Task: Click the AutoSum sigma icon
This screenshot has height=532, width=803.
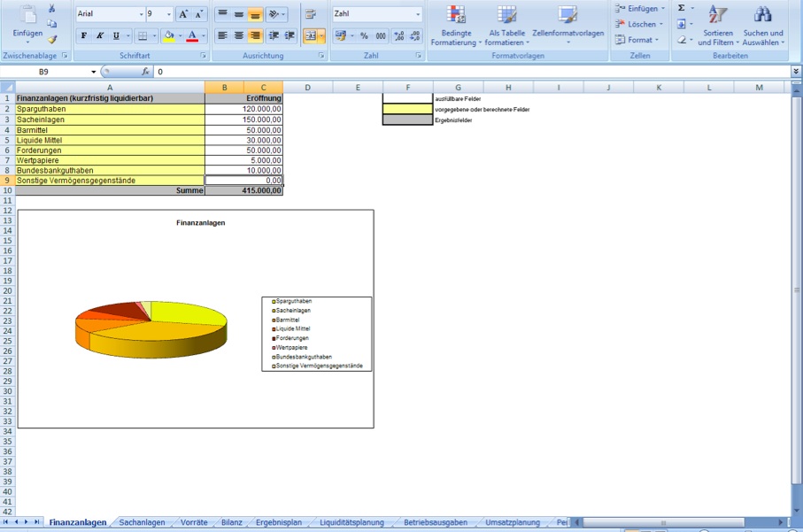Action: [x=681, y=8]
